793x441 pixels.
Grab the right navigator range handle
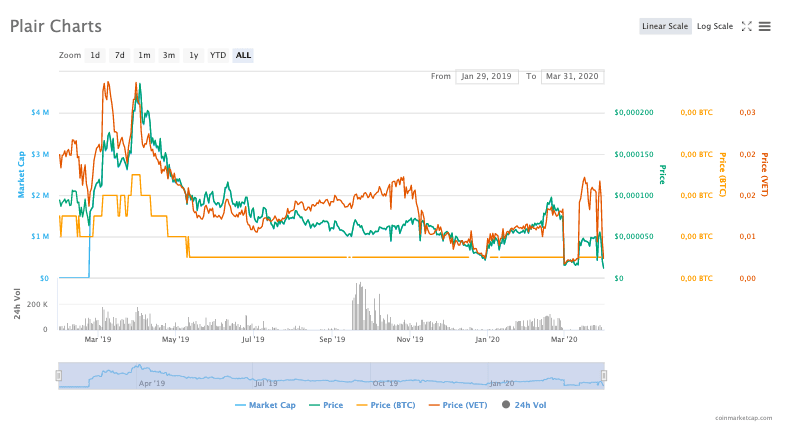(x=605, y=375)
